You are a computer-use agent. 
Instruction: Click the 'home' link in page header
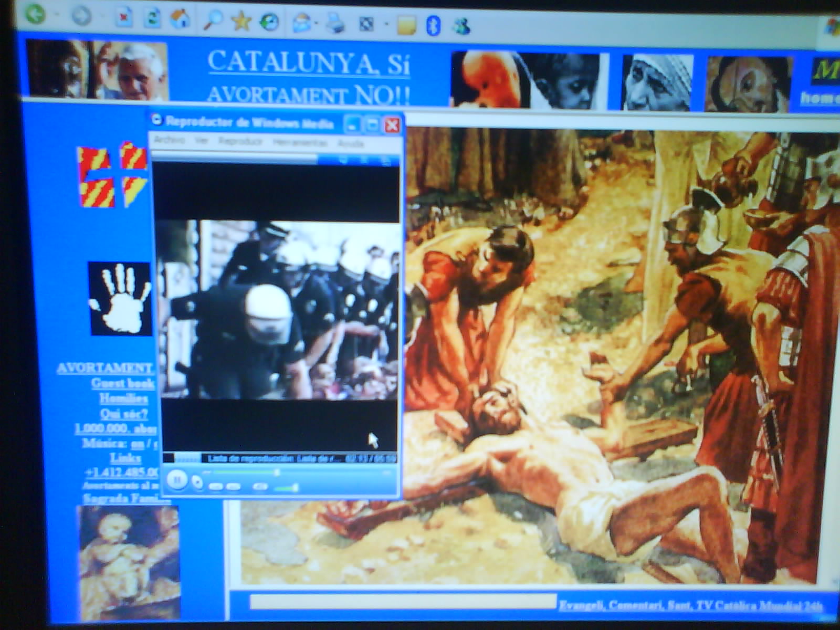[x=819, y=98]
